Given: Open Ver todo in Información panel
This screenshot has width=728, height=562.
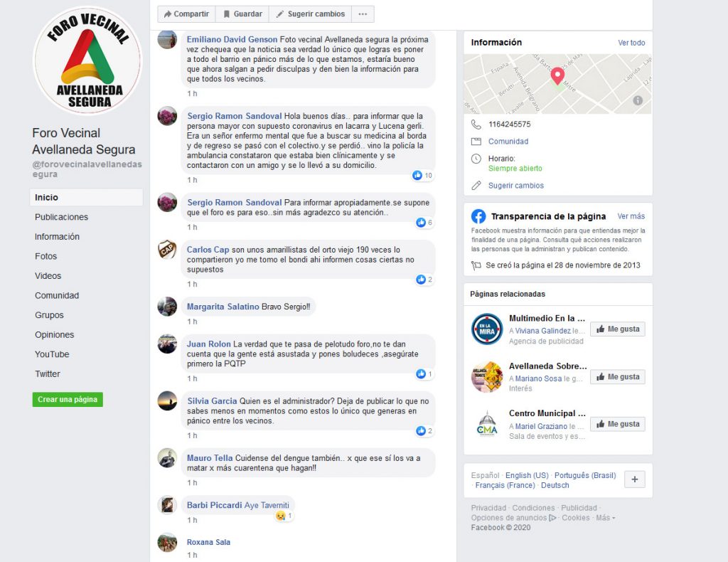Looking at the screenshot, I should pos(631,43).
